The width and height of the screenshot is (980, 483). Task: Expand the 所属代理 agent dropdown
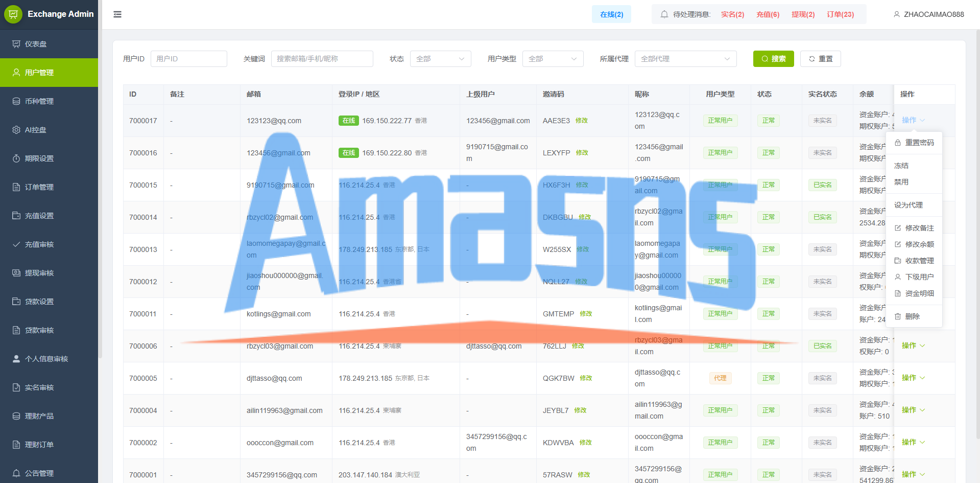coord(685,59)
